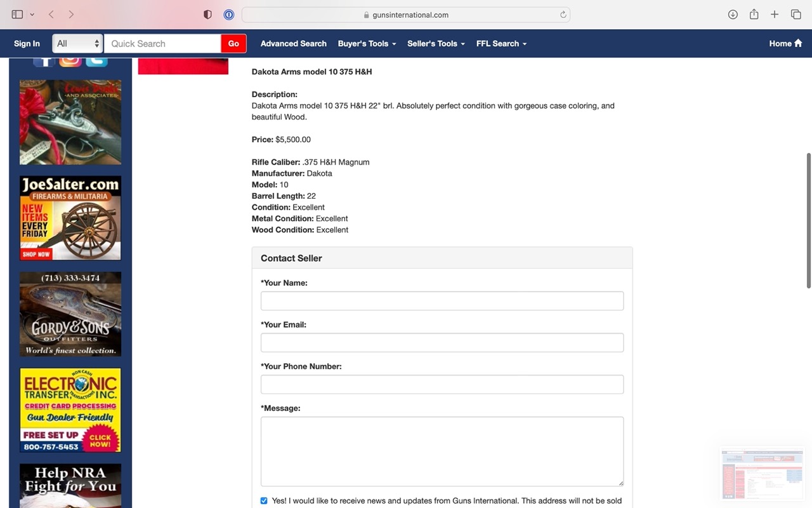Open the FFL Search dropdown menu
Image resolution: width=812 pixels, height=508 pixels.
tap(501, 43)
